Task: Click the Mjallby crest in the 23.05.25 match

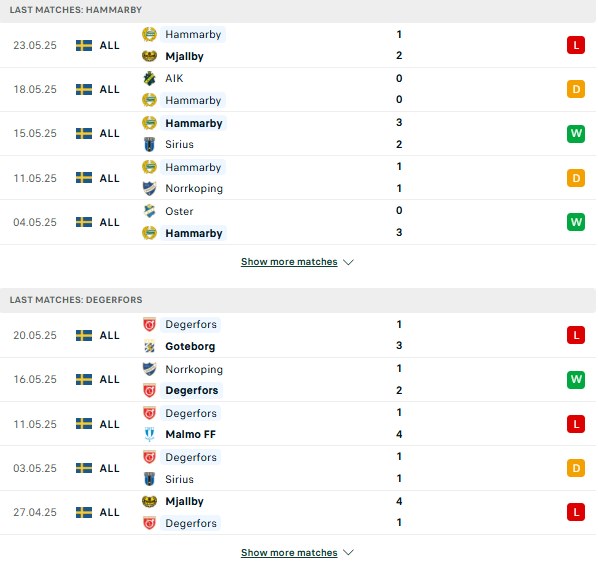Action: [x=149, y=56]
